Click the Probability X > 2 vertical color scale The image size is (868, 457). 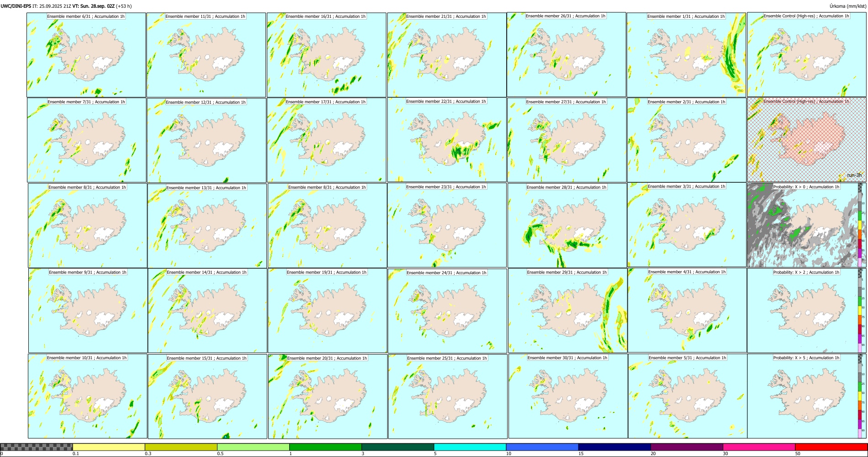(860, 311)
